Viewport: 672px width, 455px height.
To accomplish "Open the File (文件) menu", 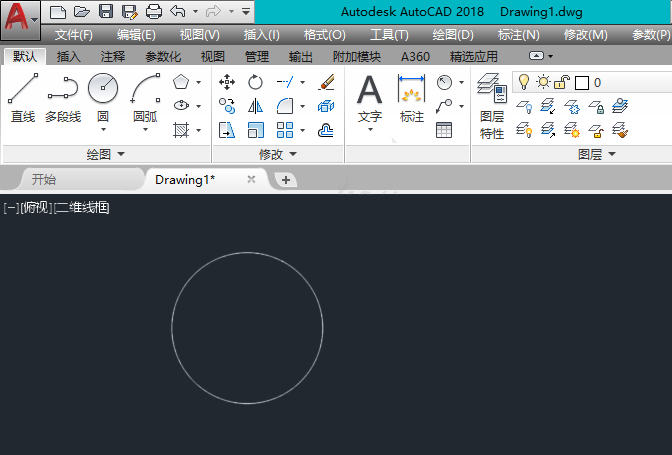I will tap(74, 35).
